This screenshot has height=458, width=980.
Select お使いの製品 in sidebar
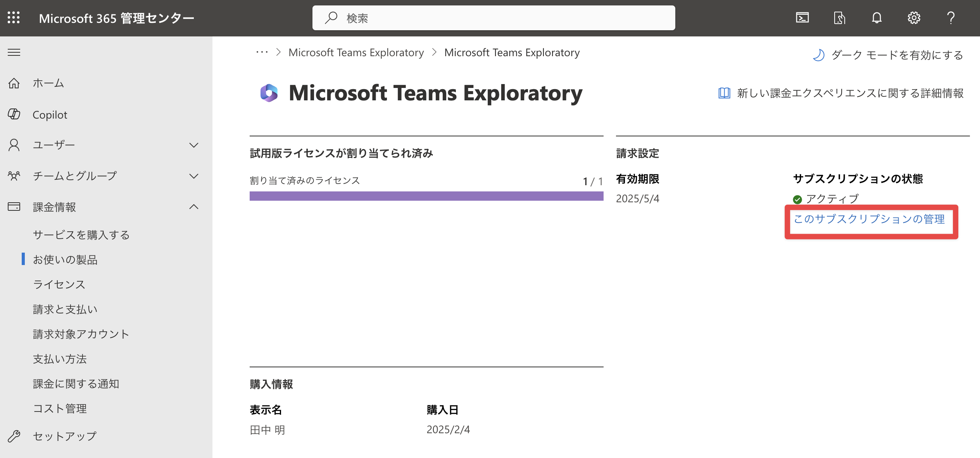[65, 260]
